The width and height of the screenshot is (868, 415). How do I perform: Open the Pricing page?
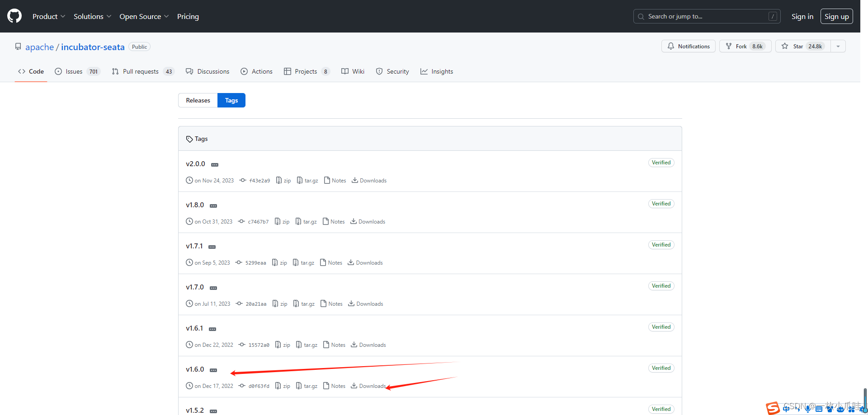pos(188,16)
